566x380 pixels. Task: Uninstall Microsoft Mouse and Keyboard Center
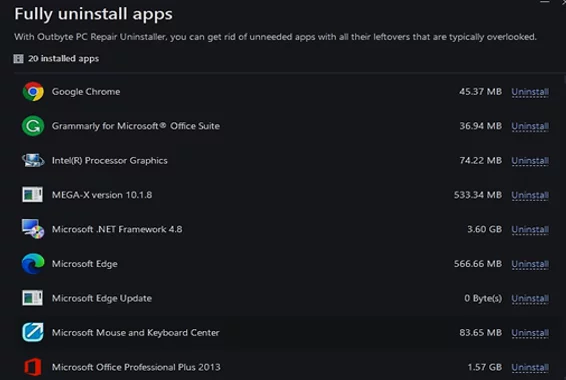[530, 333]
